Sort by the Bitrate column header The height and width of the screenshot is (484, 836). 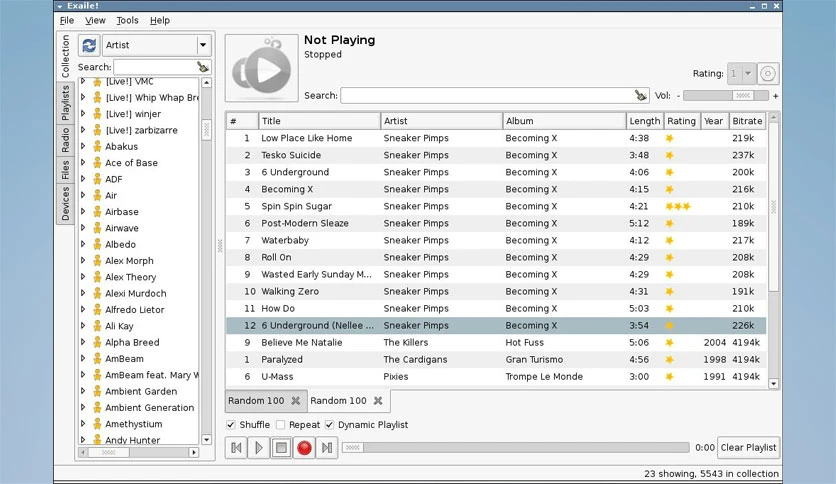click(x=747, y=121)
